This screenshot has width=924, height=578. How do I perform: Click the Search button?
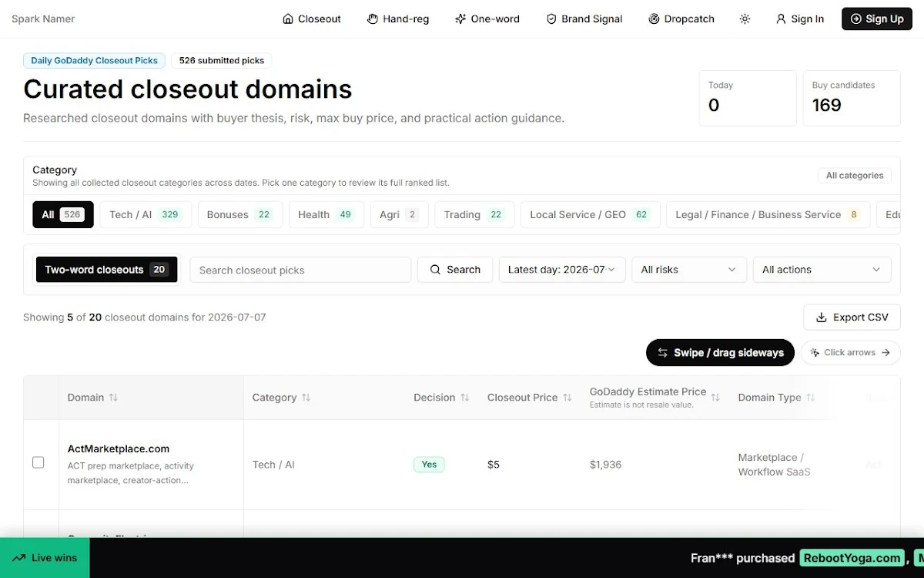click(455, 270)
